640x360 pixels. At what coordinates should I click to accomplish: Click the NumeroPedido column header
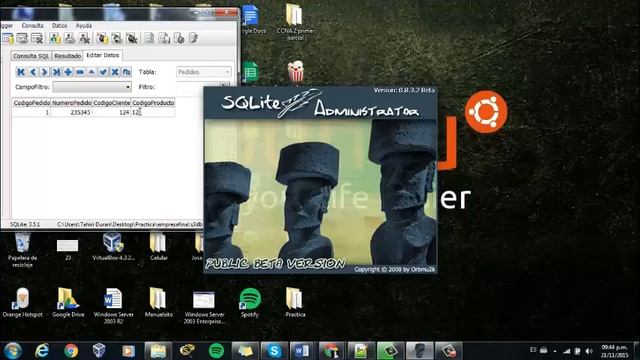71,103
